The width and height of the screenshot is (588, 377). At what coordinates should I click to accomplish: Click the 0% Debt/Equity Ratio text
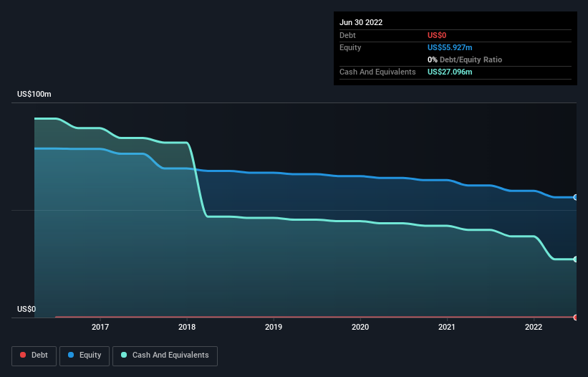(x=465, y=59)
